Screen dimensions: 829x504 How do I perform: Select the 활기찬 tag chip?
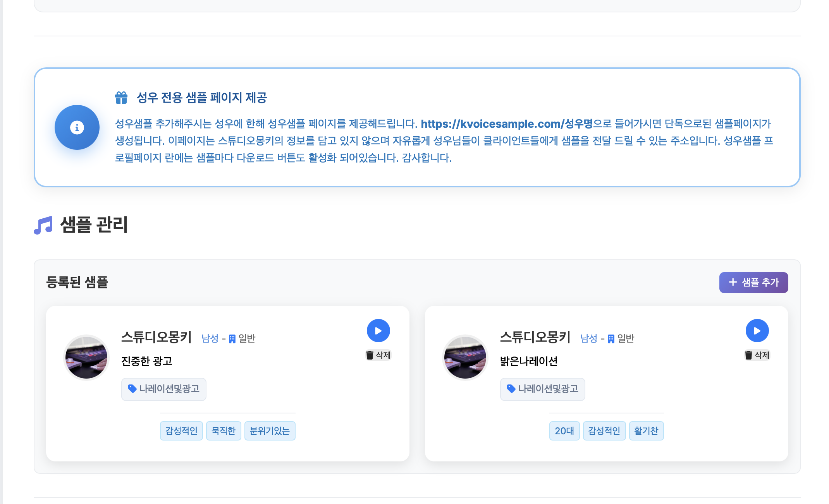click(x=646, y=430)
